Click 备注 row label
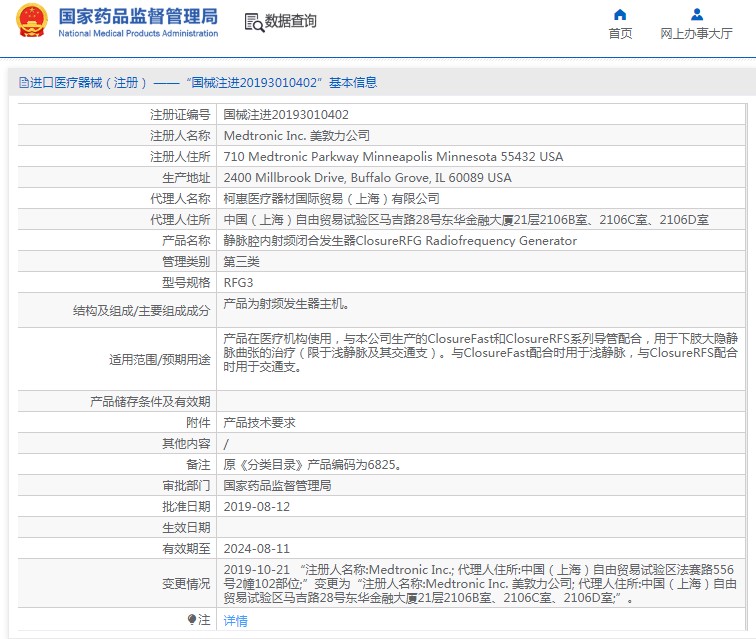756x639 pixels. [198, 464]
